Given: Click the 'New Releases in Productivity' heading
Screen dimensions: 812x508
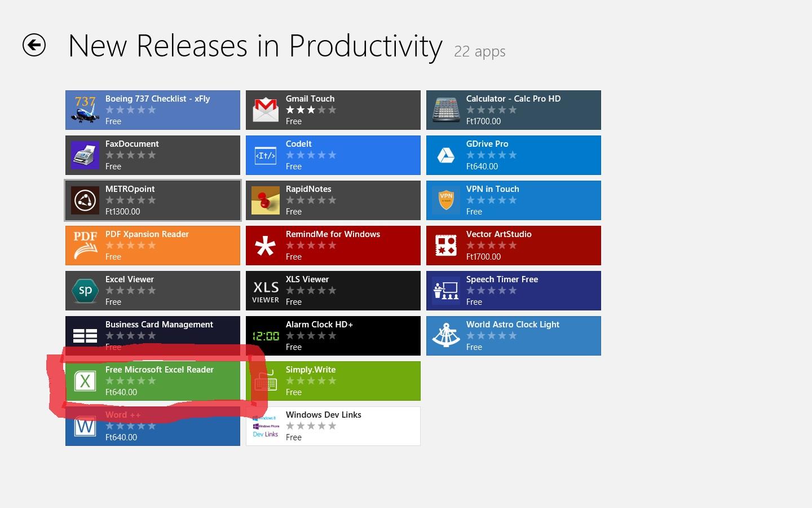Looking at the screenshot, I should coord(255,46).
